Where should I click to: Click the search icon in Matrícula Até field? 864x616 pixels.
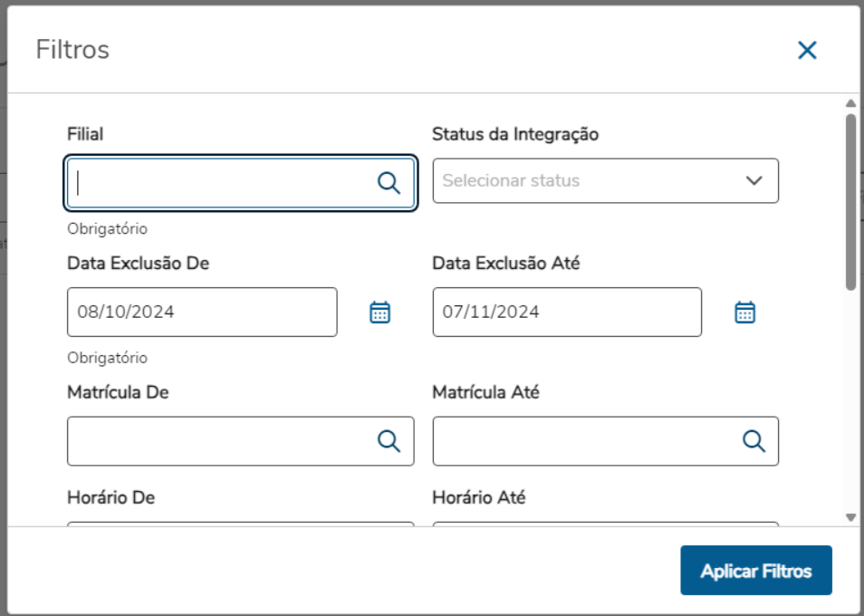point(754,441)
